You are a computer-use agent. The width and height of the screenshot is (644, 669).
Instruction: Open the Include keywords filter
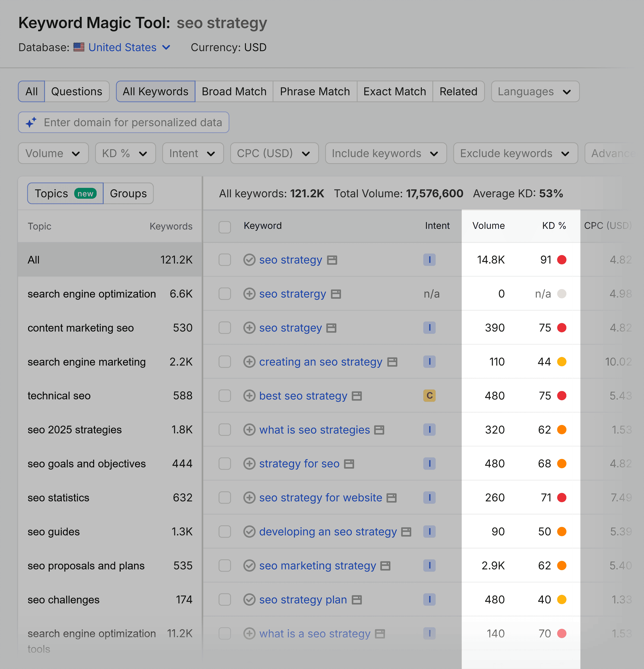click(x=386, y=153)
